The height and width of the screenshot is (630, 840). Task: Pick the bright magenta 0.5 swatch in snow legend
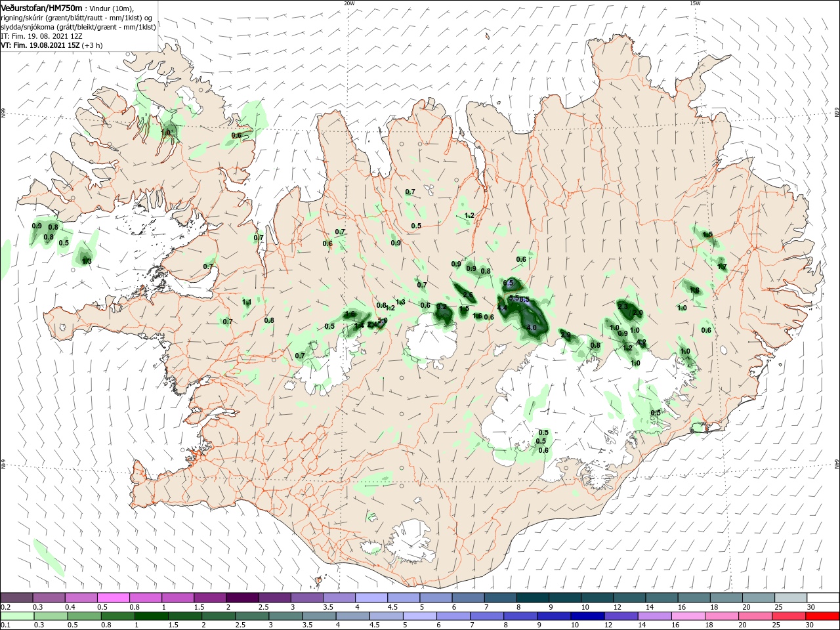(113, 597)
